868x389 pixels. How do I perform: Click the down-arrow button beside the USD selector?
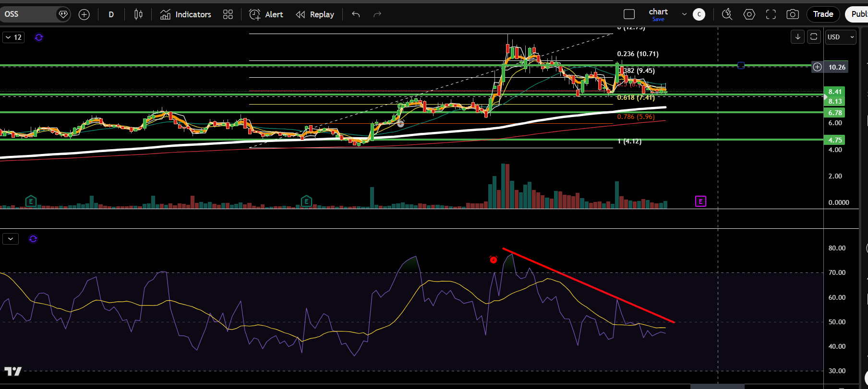click(x=797, y=37)
